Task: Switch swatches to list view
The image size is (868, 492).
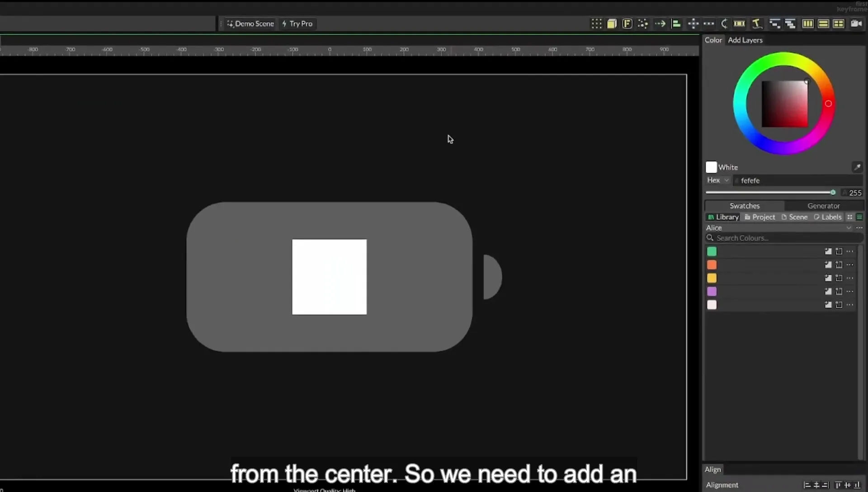Action: [859, 218]
